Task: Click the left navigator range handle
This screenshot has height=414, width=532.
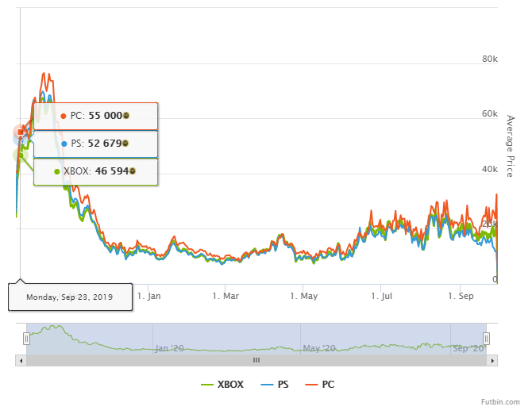Action: 26,339
